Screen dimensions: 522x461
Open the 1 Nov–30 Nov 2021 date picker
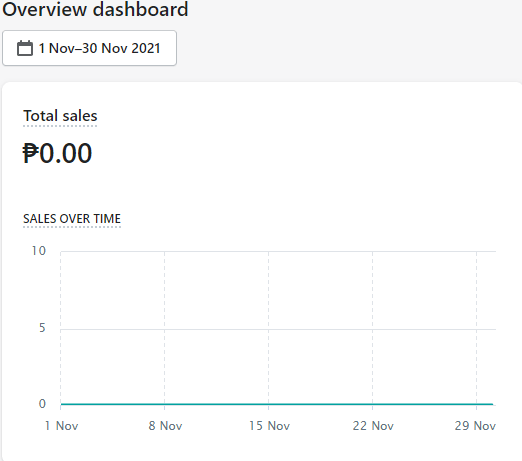click(x=89, y=48)
